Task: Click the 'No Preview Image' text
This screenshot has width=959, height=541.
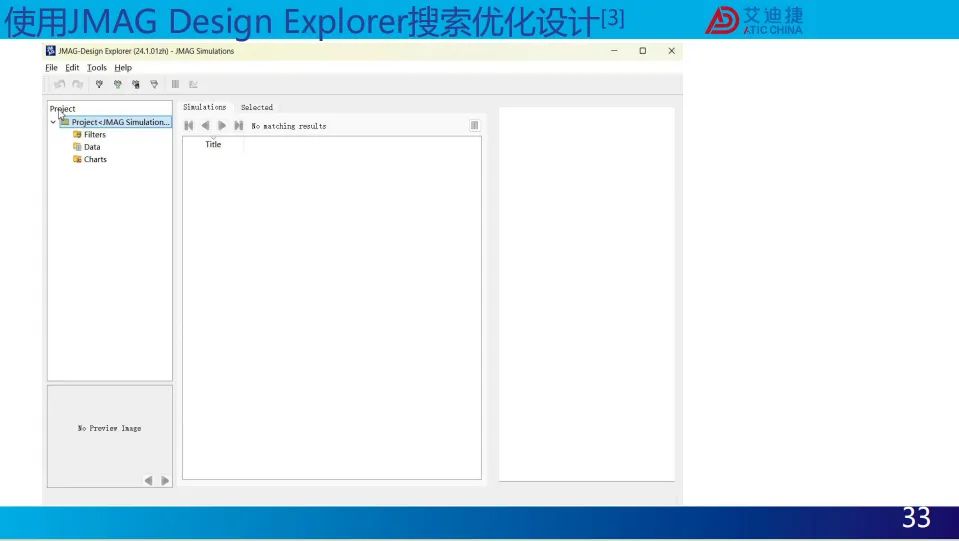Action: pyautogui.click(x=109, y=429)
